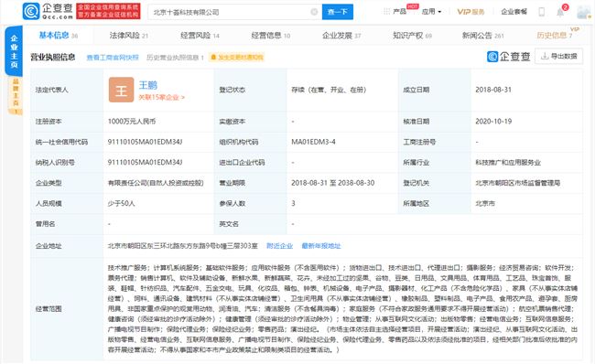
Task: Switch to 知识产权 tab
Action: (412, 36)
